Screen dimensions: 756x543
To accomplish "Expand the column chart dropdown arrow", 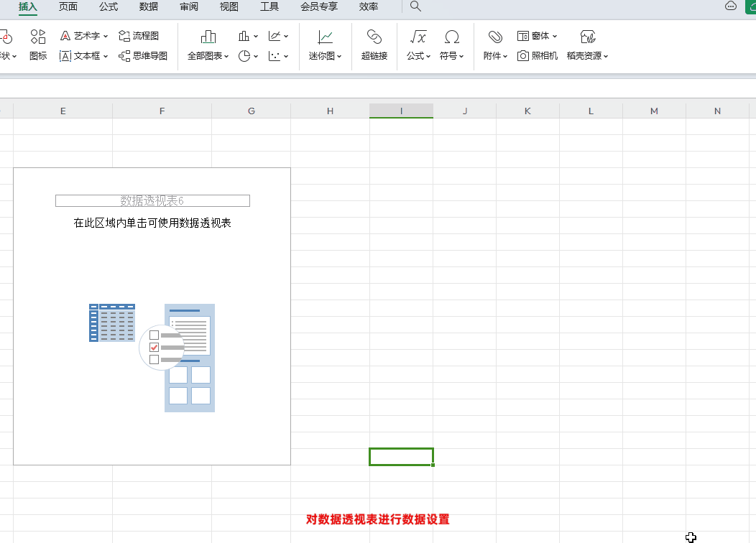I will point(256,36).
